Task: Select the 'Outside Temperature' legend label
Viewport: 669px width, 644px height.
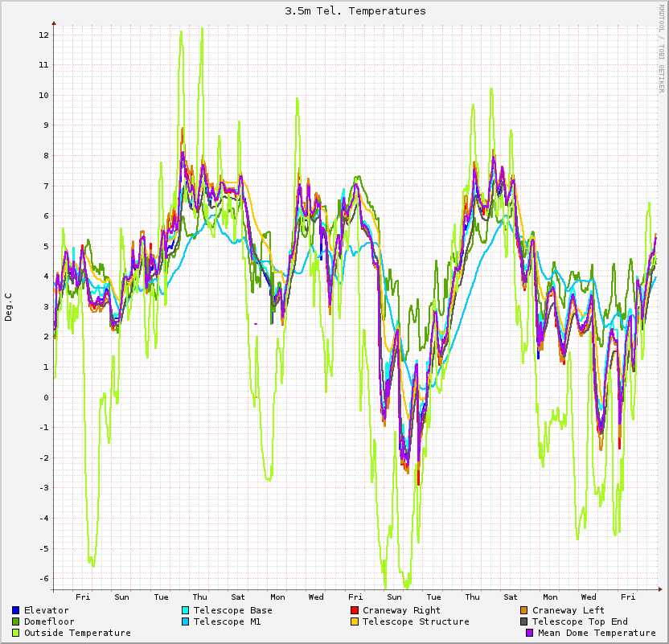Action: (x=77, y=633)
